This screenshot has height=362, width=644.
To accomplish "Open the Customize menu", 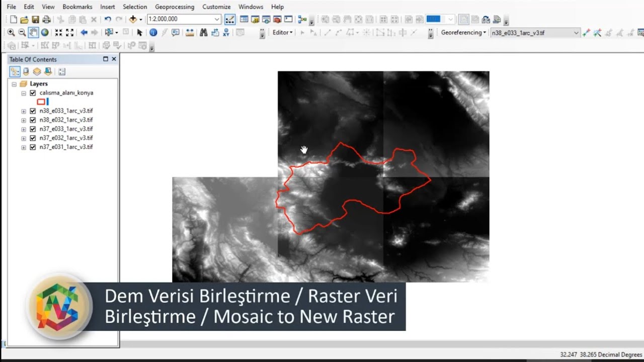I will pyautogui.click(x=216, y=7).
